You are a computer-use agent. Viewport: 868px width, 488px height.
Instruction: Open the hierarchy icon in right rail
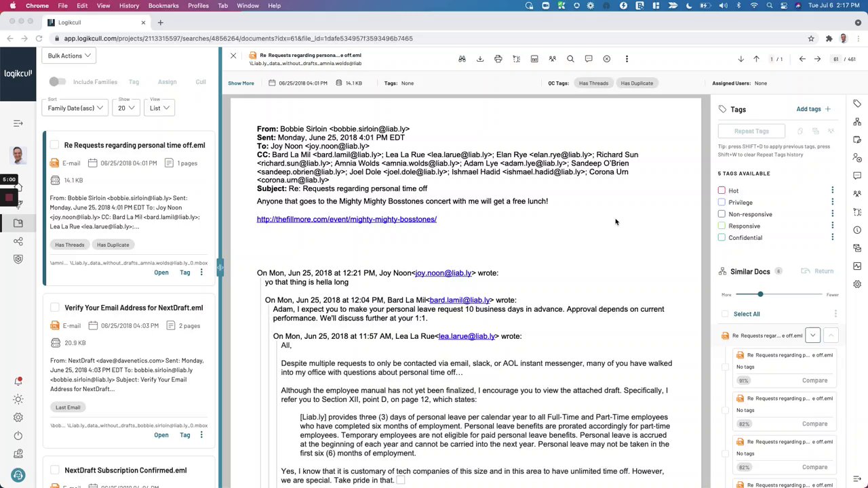(857, 122)
